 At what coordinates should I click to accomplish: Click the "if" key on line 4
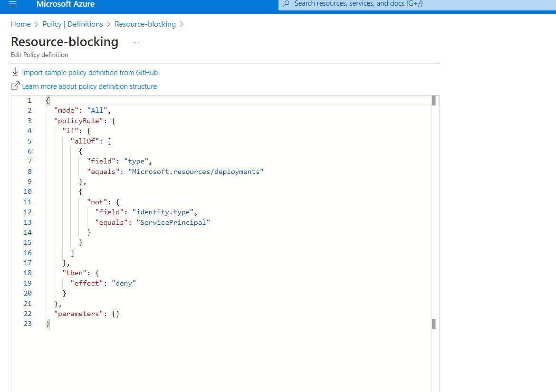pyautogui.click(x=70, y=131)
